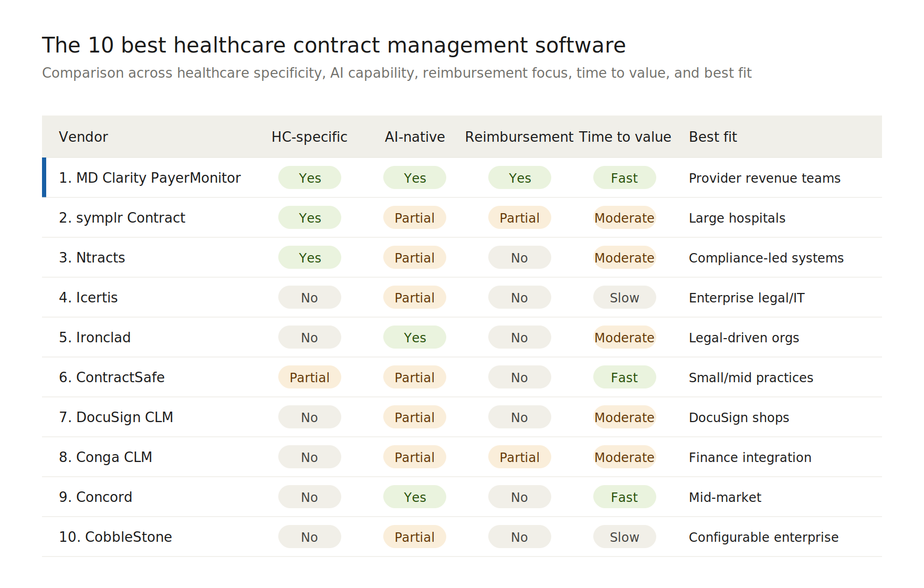Click the AI-native column header
The height and width of the screenshot is (588, 924).
click(x=415, y=137)
